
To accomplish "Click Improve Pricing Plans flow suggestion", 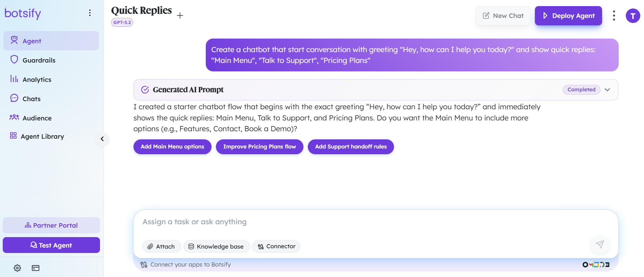I will coord(259,147).
